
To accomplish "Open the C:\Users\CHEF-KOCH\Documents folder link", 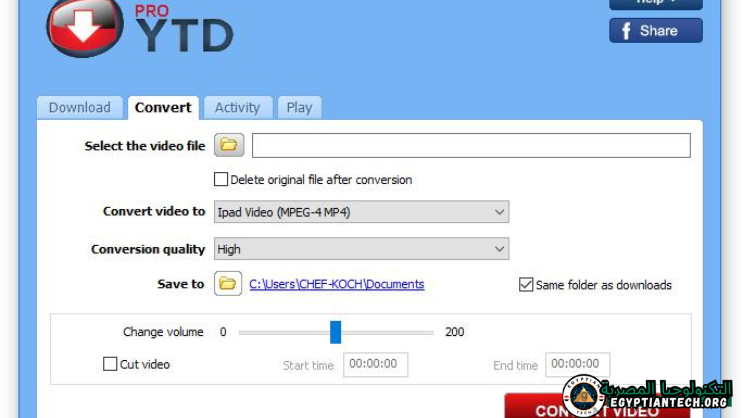I will [x=337, y=284].
